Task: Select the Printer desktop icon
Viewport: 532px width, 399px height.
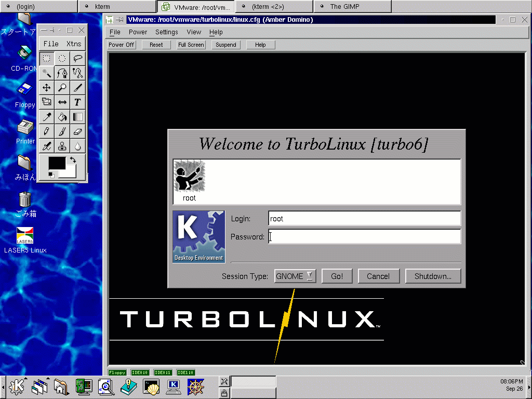Action: coord(25,131)
